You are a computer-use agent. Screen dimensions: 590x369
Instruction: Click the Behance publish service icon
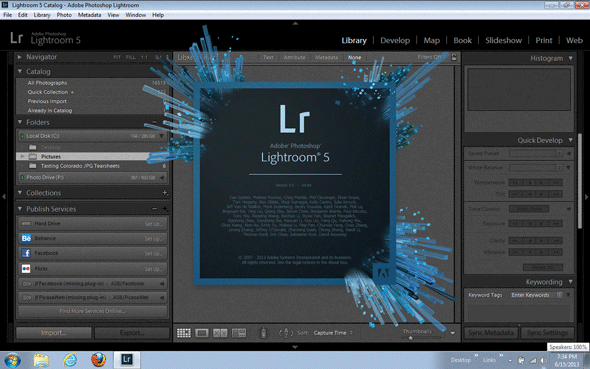pos(26,238)
